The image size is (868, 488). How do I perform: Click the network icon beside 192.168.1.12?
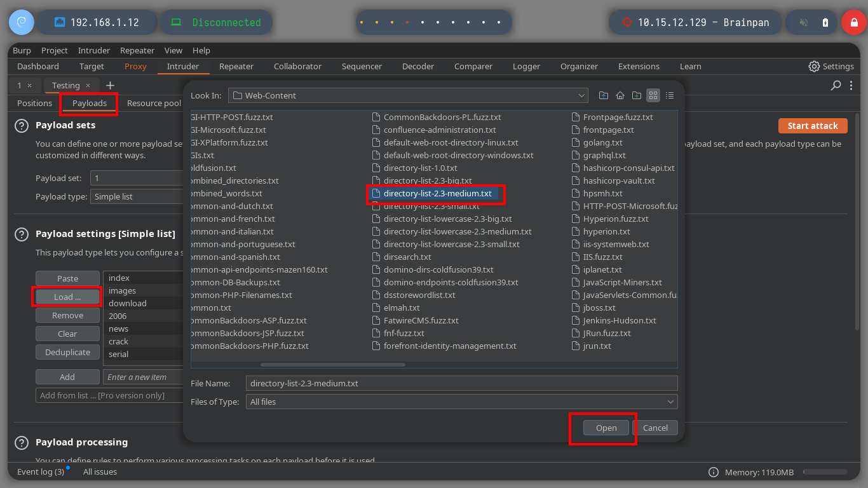click(x=60, y=22)
